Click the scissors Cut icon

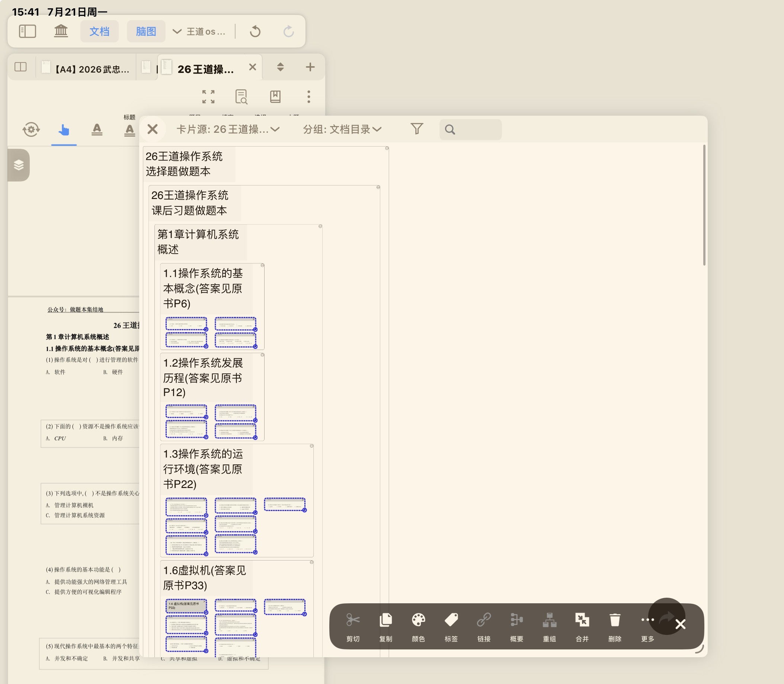click(352, 620)
